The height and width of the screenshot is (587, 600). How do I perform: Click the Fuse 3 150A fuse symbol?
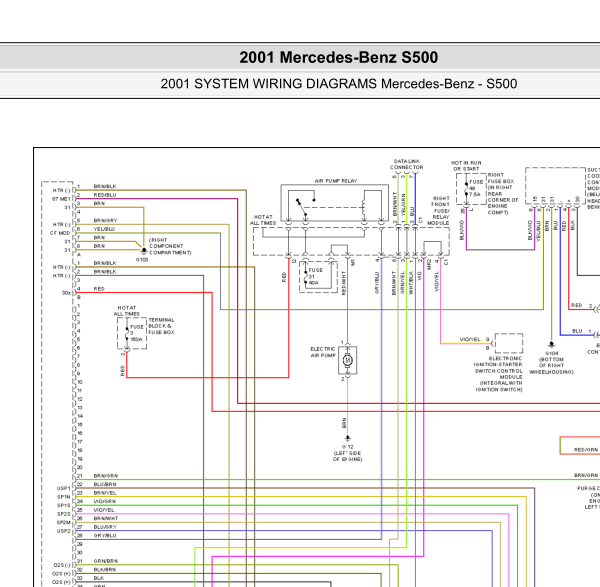[x=127, y=333]
